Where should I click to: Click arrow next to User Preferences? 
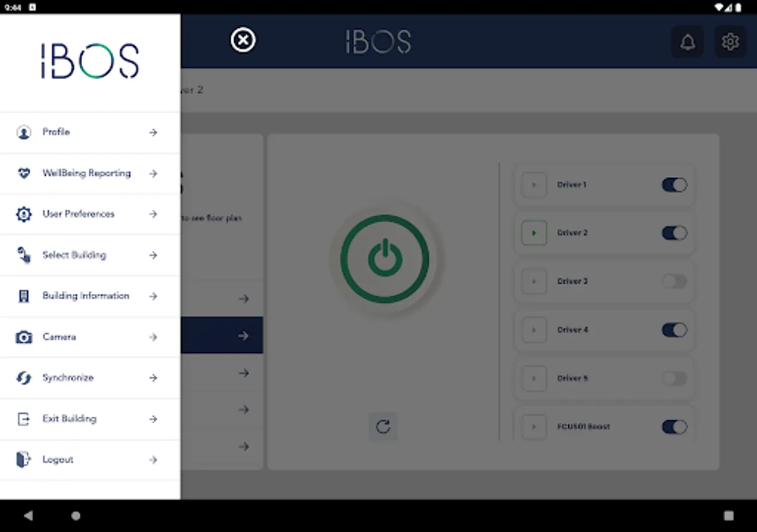[x=153, y=214]
